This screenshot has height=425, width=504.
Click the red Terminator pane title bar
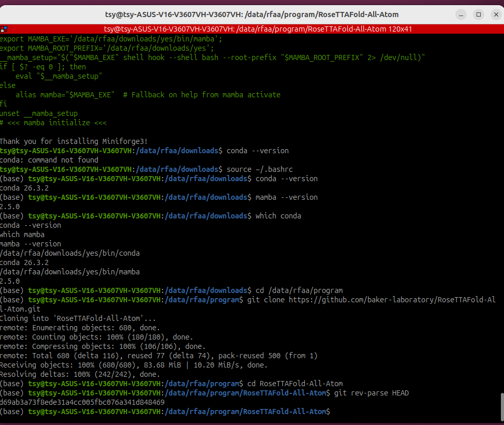pos(252,29)
